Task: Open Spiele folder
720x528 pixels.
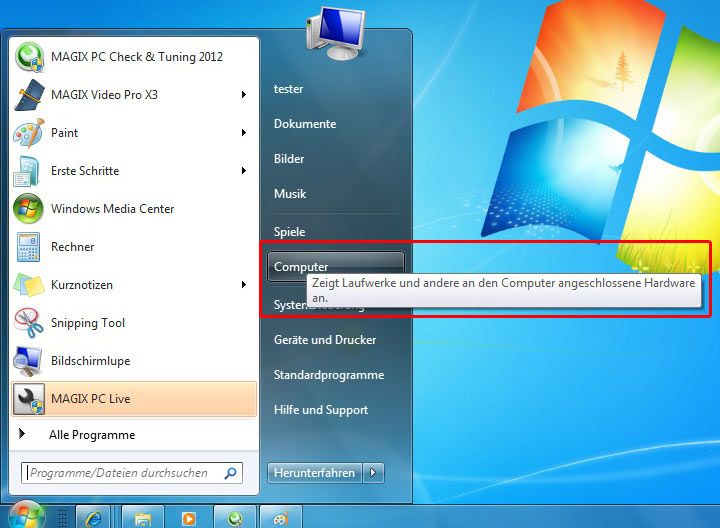Action: point(289,232)
